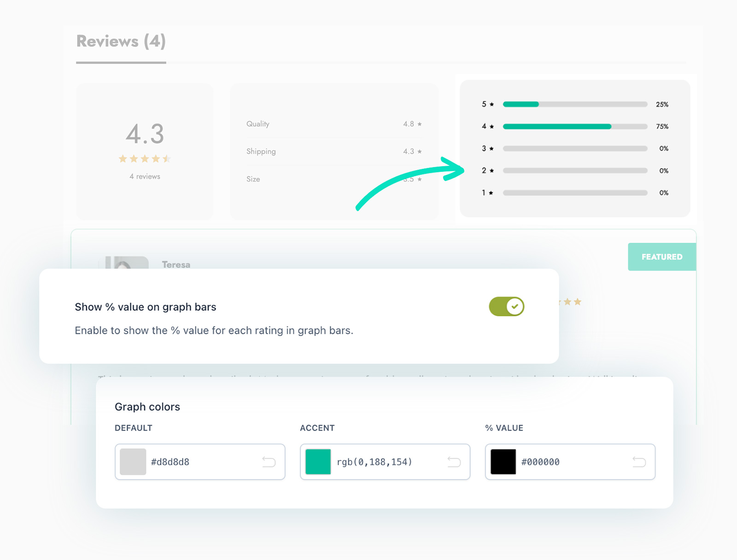Click the star icon beside Quality rating
The width and height of the screenshot is (737, 560).
tap(420, 124)
